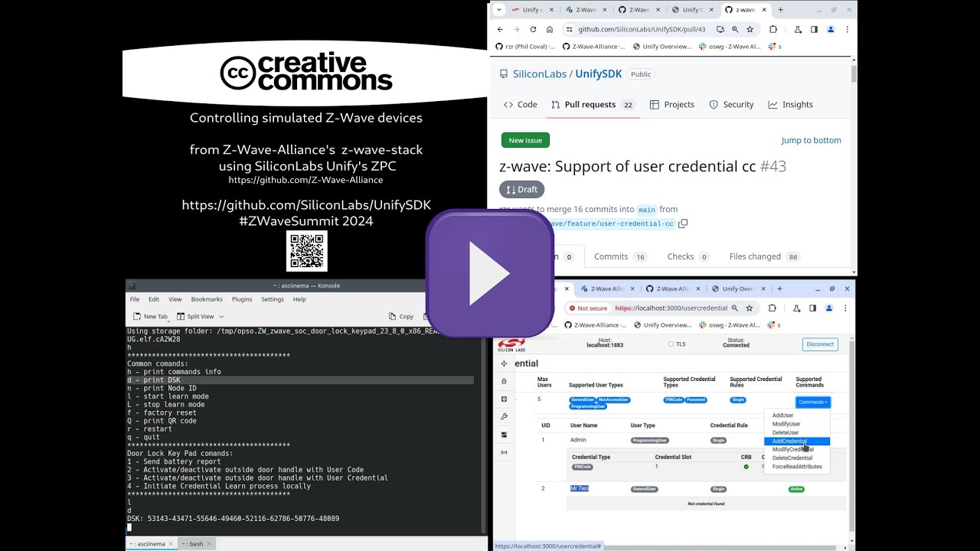The height and width of the screenshot is (551, 980).
Task: Click New Tab in Konsole toolbar
Action: pos(150,317)
